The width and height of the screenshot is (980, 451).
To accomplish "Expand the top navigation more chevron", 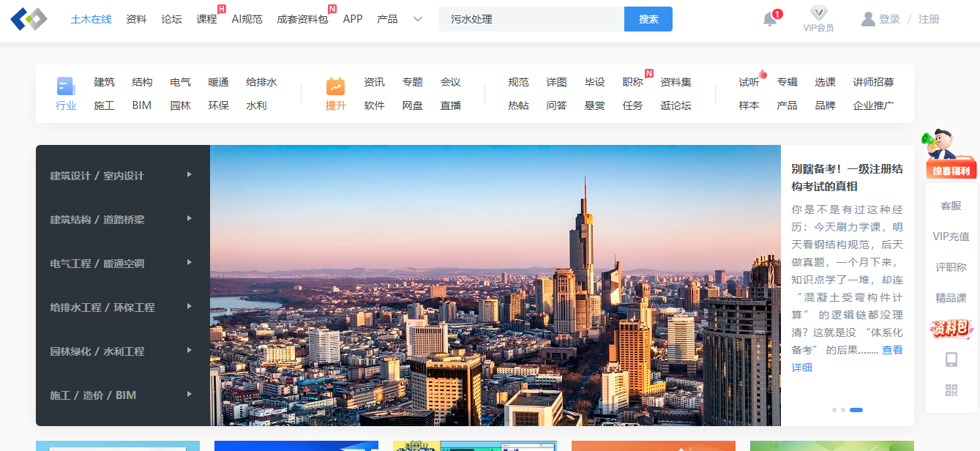I will pyautogui.click(x=418, y=19).
